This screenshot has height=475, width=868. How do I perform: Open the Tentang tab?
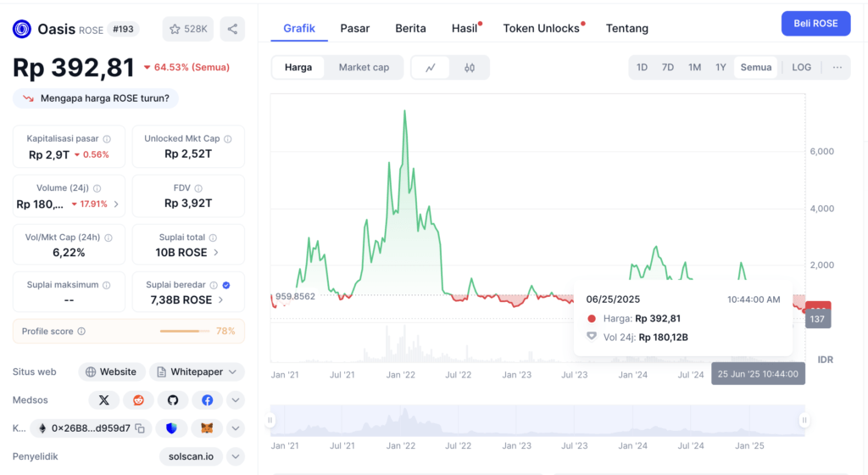tap(627, 28)
